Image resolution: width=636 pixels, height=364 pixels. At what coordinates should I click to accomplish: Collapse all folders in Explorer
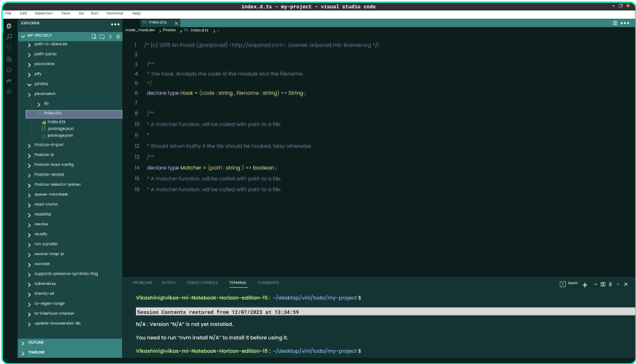pyautogui.click(x=118, y=37)
